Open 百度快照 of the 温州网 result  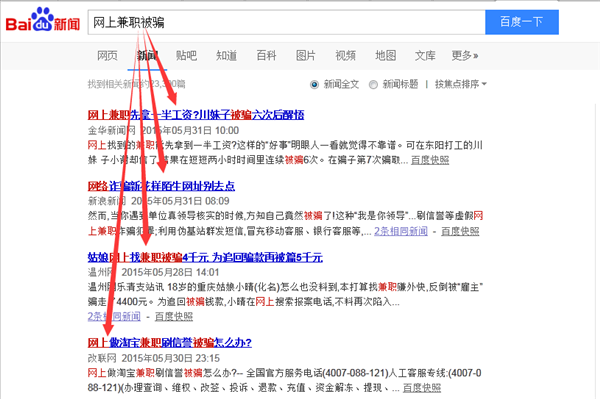174,316
